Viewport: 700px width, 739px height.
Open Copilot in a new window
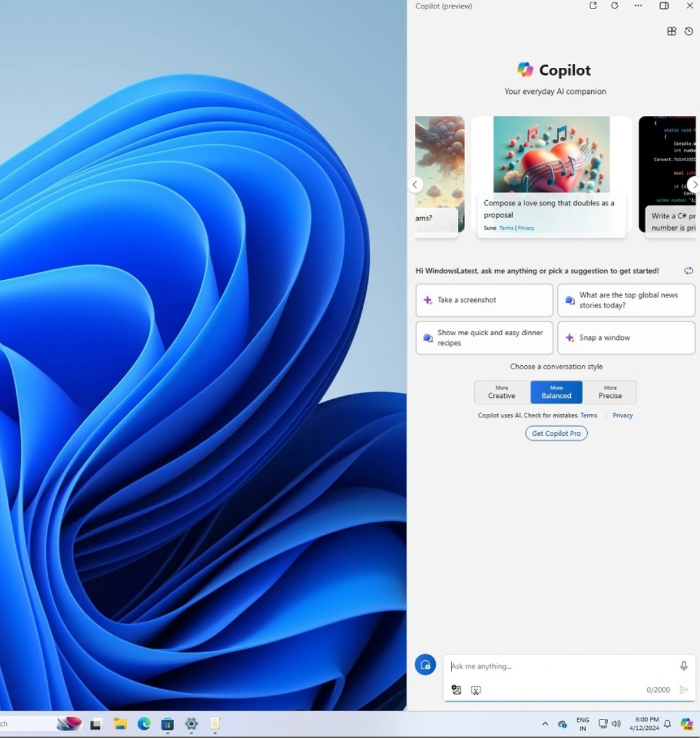593,6
